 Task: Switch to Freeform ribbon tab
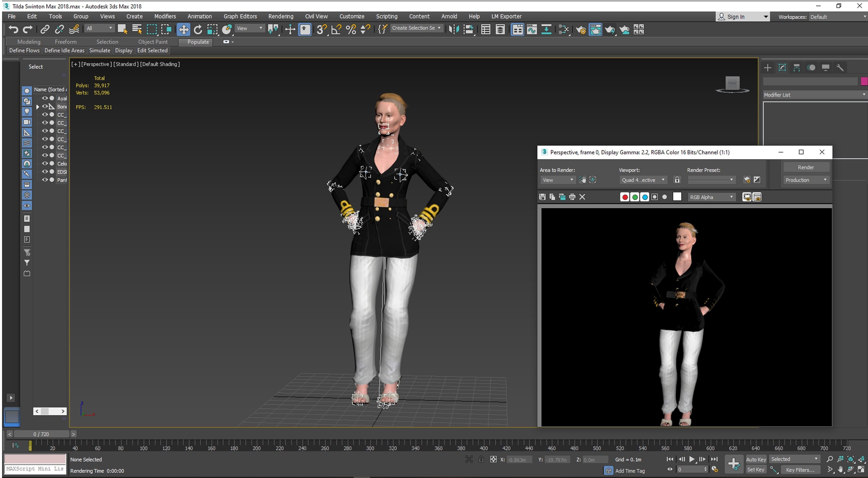(65, 42)
